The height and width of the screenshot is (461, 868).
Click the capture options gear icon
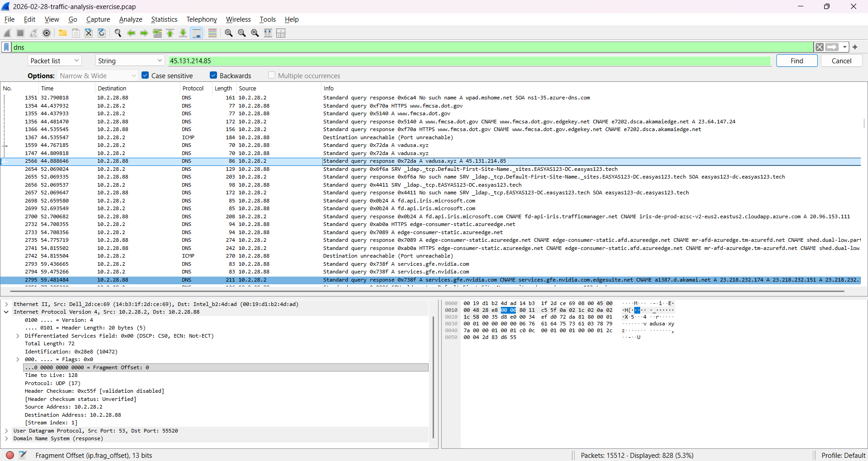click(x=47, y=33)
